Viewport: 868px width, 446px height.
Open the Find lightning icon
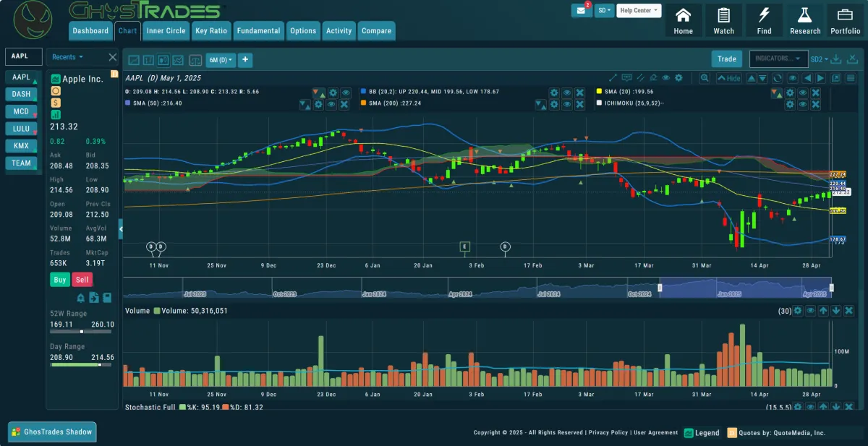765,20
